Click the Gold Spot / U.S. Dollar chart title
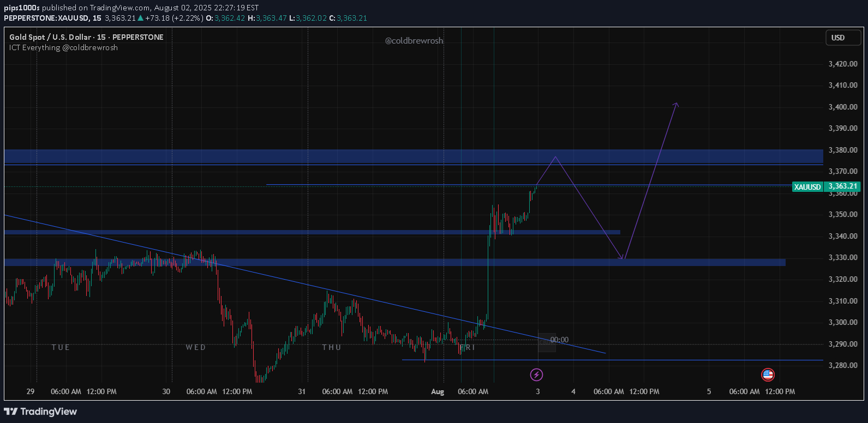Screen dimensions: 868x423 (86, 37)
